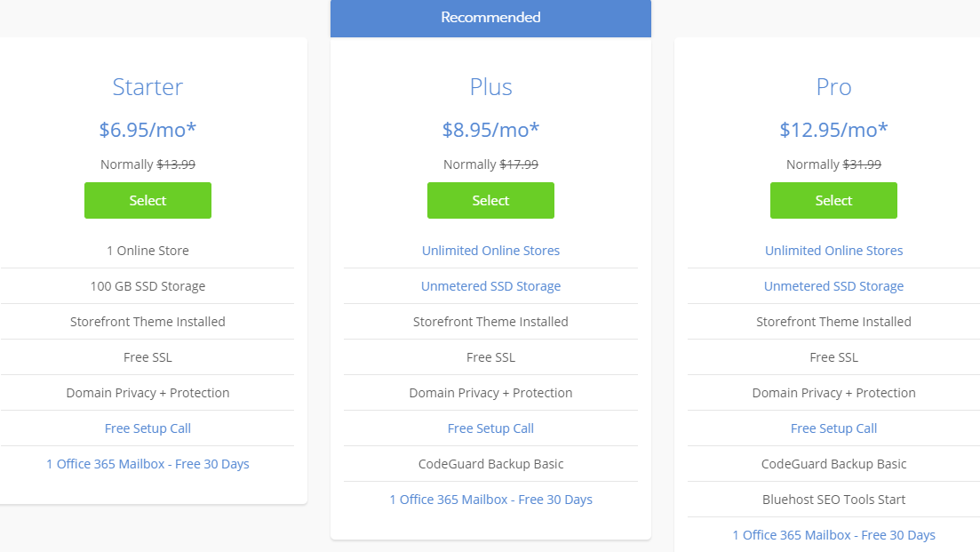Select the Plus plan
The height and width of the screenshot is (552, 980).
coord(490,200)
